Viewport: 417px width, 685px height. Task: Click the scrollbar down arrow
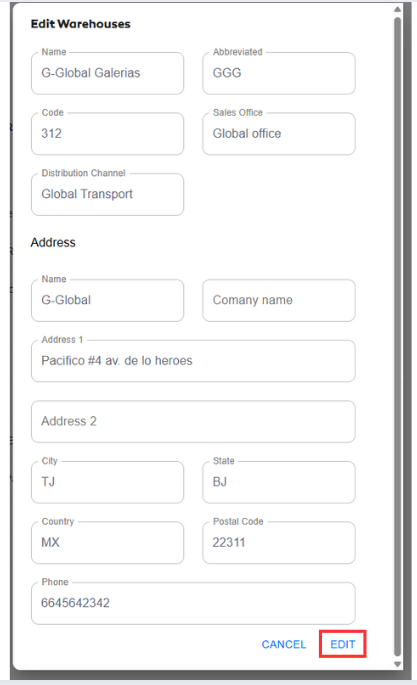397,664
